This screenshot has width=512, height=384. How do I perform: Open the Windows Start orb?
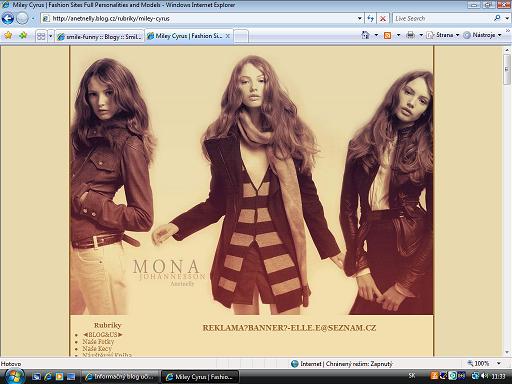coord(14,376)
